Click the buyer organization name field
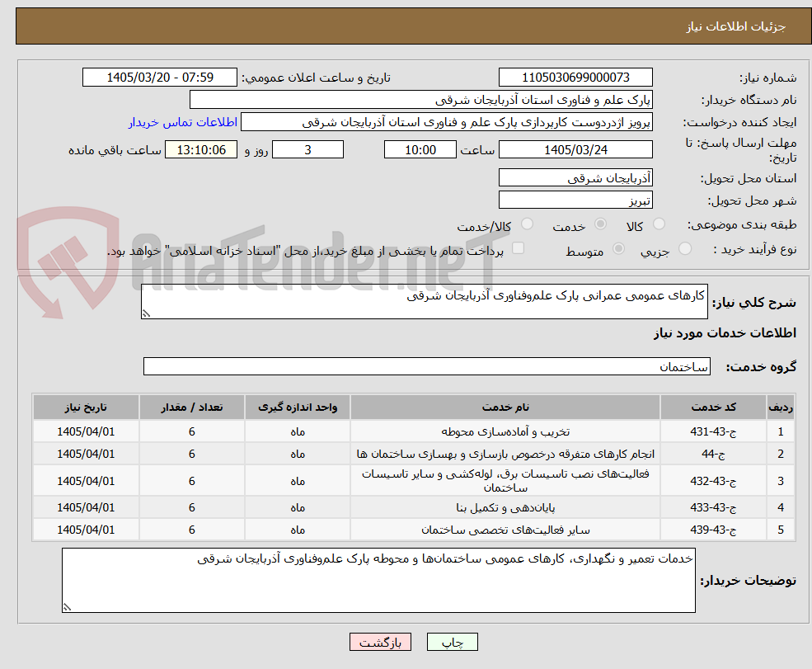 421,100
